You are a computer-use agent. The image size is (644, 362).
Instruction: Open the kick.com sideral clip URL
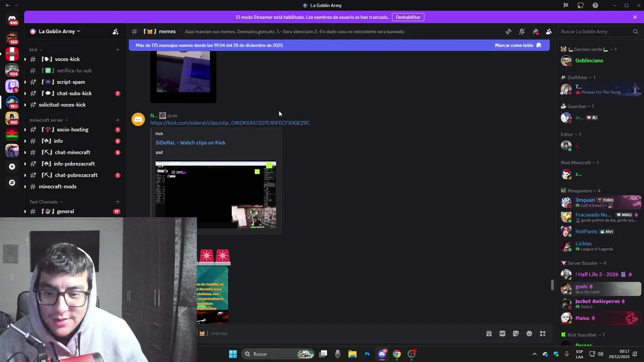click(230, 123)
